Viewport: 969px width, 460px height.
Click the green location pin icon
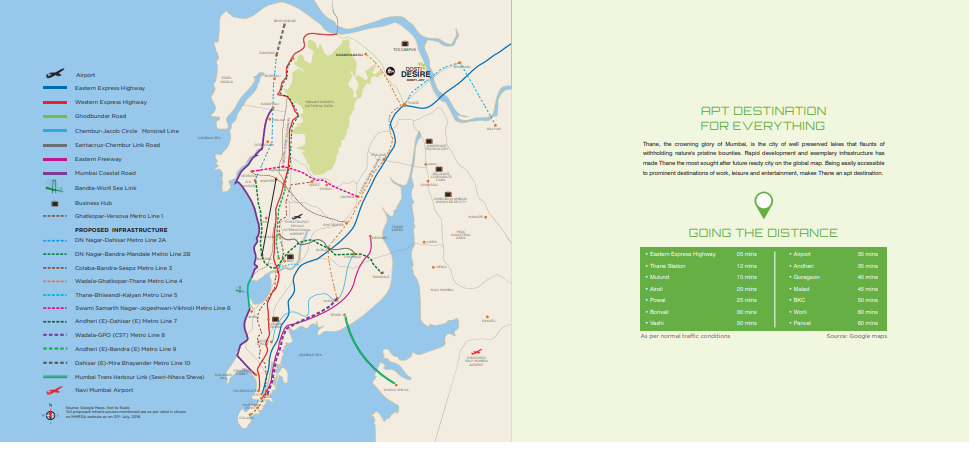coord(763,205)
